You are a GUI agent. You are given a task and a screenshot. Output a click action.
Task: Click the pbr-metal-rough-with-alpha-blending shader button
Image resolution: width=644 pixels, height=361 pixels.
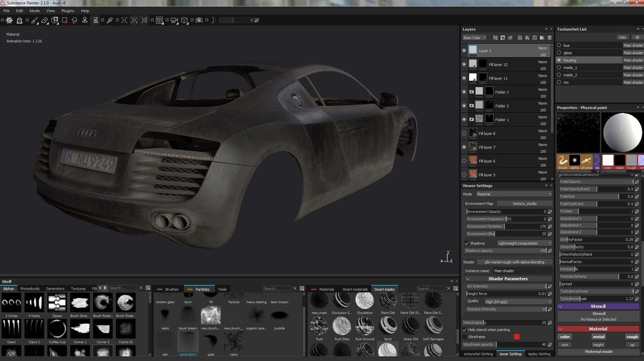(x=515, y=262)
